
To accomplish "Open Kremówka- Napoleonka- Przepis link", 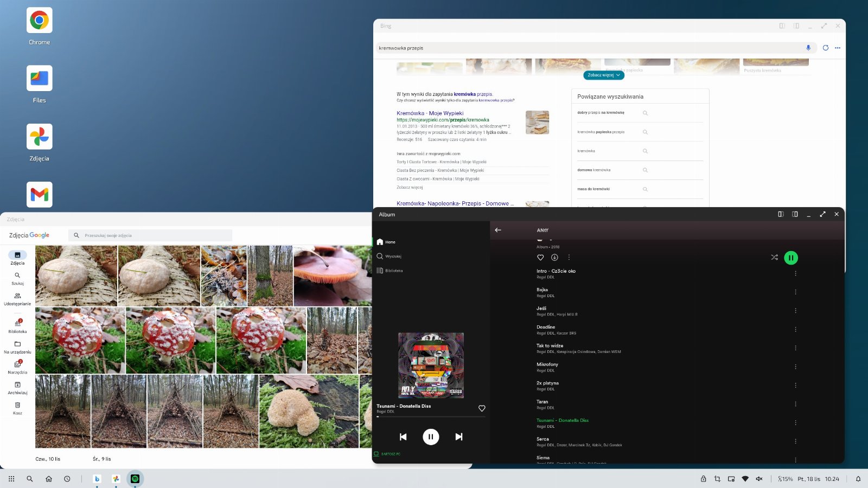I will (x=455, y=203).
